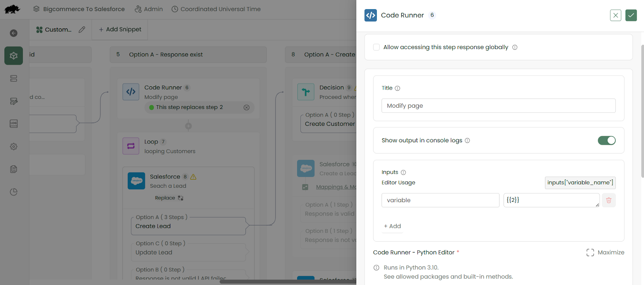Click the inputs['variable_name'] usage box
The height and width of the screenshot is (285, 644).
580,182
